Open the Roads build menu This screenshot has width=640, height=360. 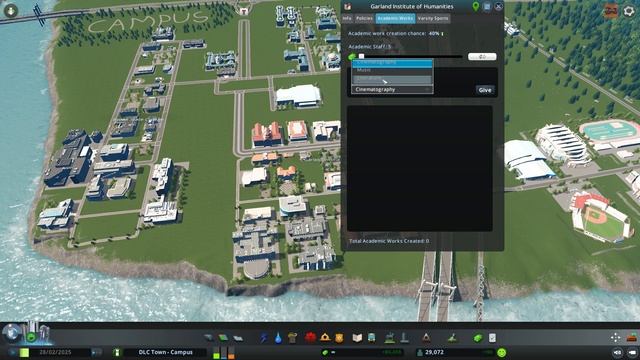point(209,338)
